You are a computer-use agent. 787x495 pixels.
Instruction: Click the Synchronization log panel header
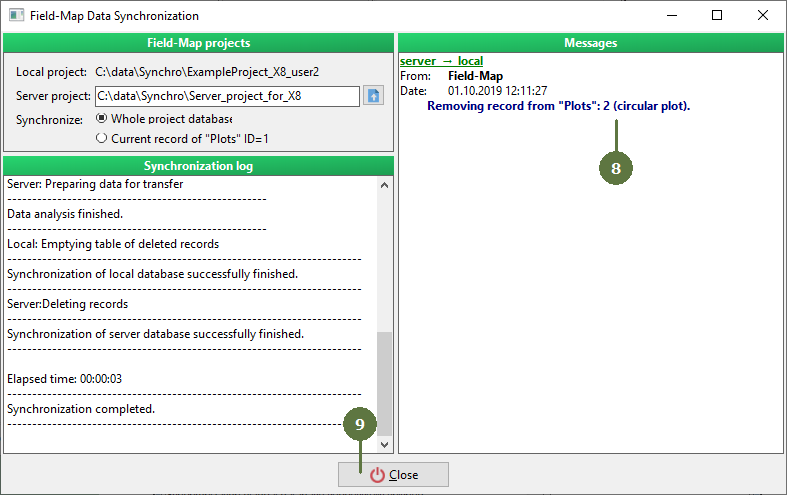[x=197, y=166]
